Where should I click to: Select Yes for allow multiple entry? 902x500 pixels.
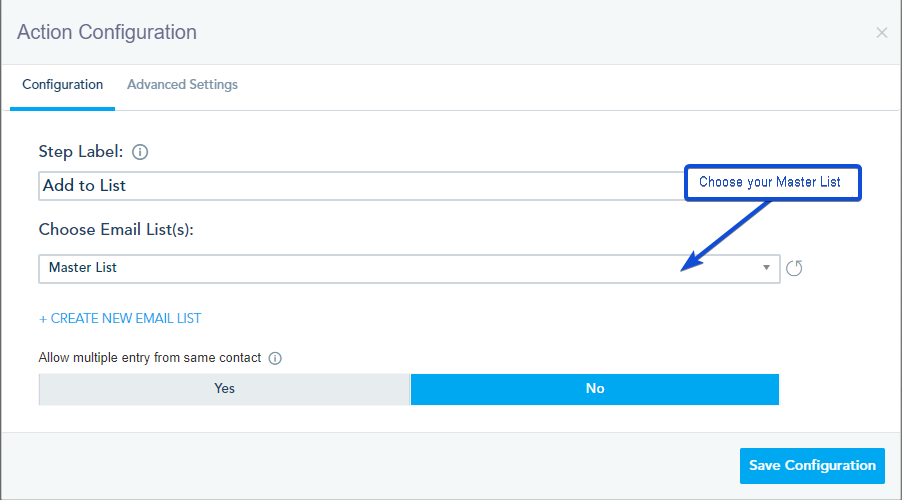[224, 389]
